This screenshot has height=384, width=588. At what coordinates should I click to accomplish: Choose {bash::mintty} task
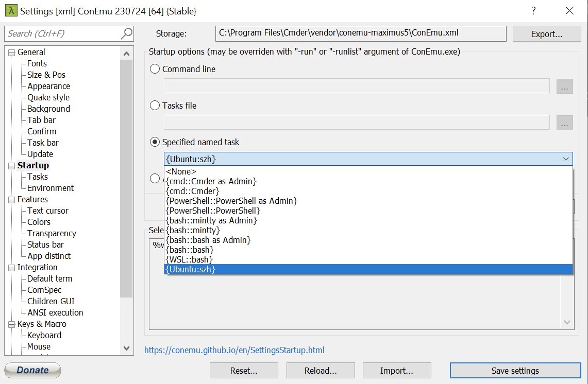coord(368,230)
